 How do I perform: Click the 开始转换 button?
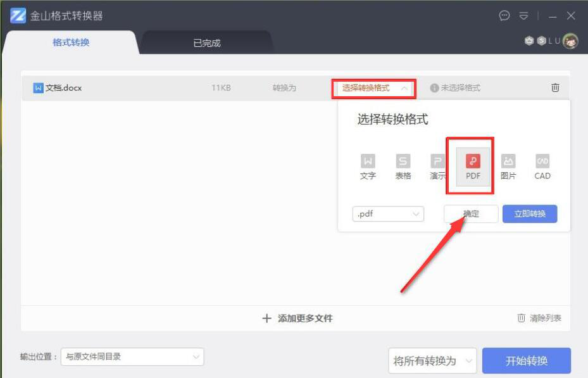pos(527,361)
